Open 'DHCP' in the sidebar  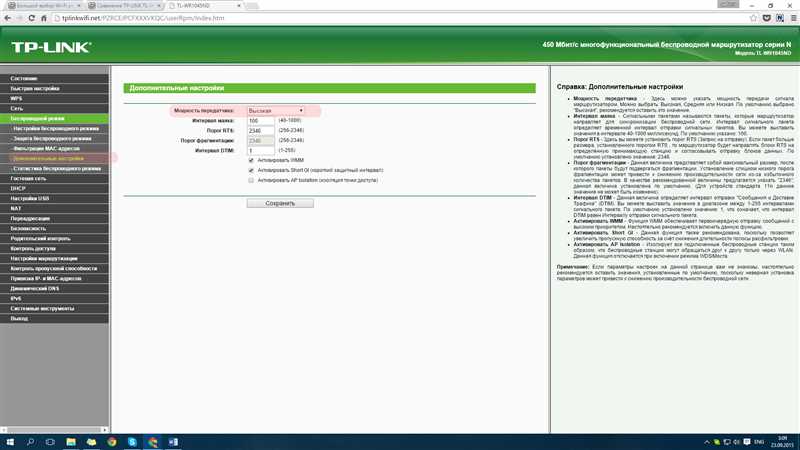[55, 188]
